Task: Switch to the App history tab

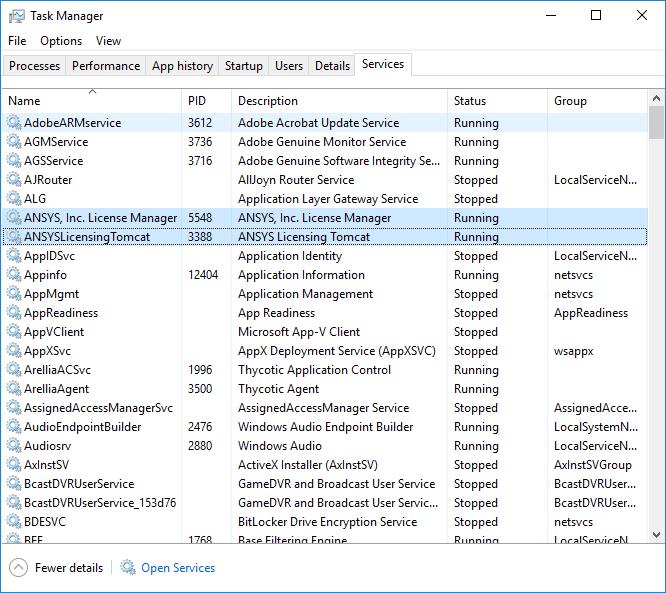Action: click(182, 66)
